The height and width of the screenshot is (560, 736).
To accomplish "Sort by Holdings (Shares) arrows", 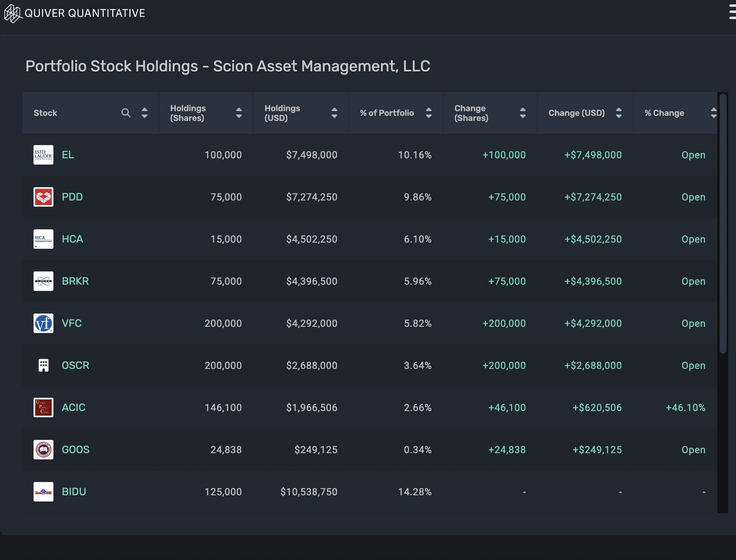I will pyautogui.click(x=239, y=113).
